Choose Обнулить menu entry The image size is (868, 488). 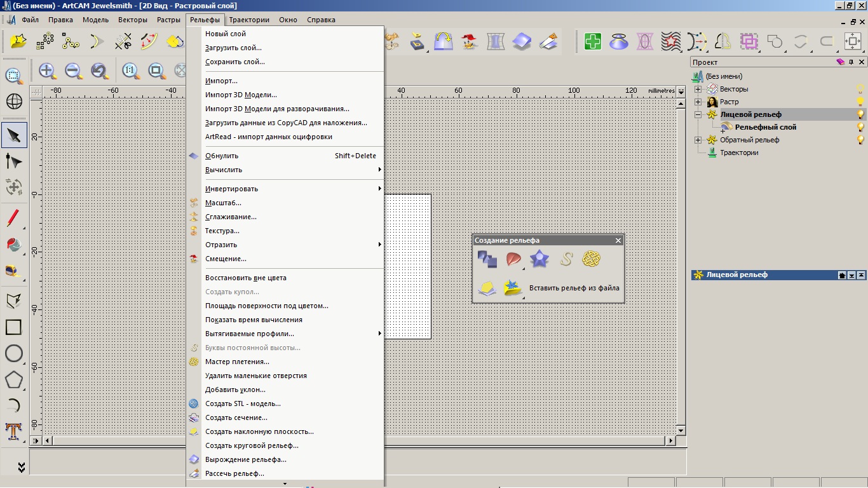click(x=285, y=156)
